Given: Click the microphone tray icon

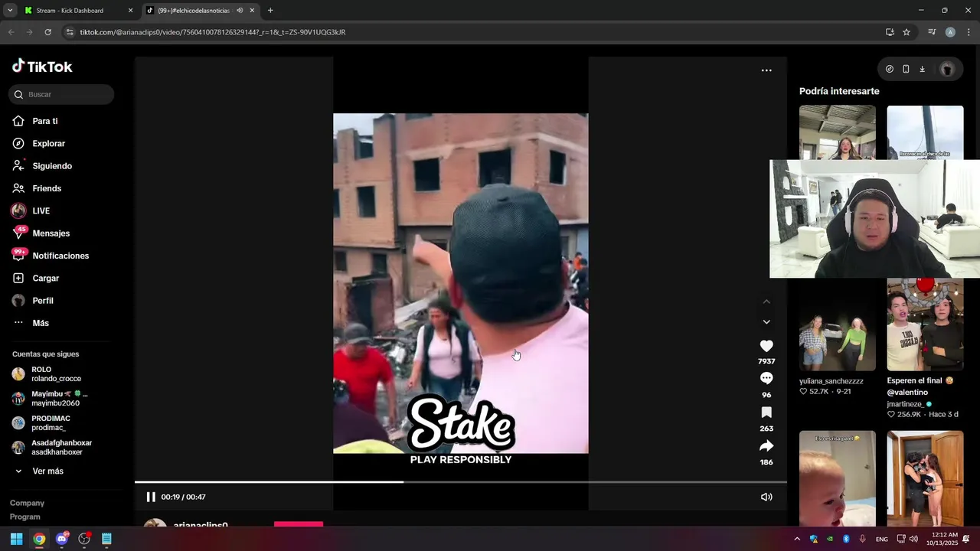Looking at the screenshot, I should pos(863,539).
